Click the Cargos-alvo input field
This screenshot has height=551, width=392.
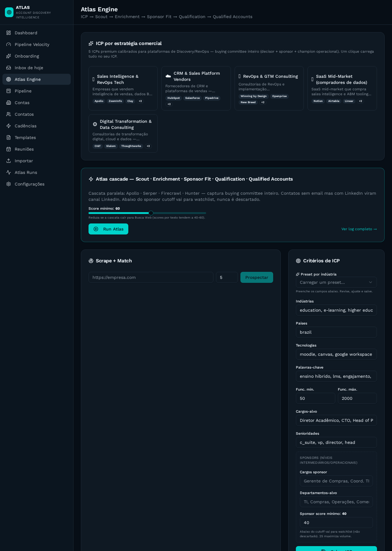pos(336,420)
